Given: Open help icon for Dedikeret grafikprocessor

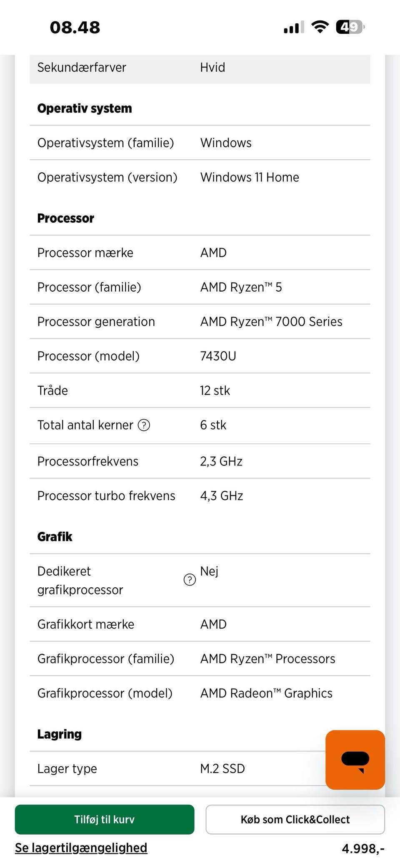Looking at the screenshot, I should tap(190, 580).
